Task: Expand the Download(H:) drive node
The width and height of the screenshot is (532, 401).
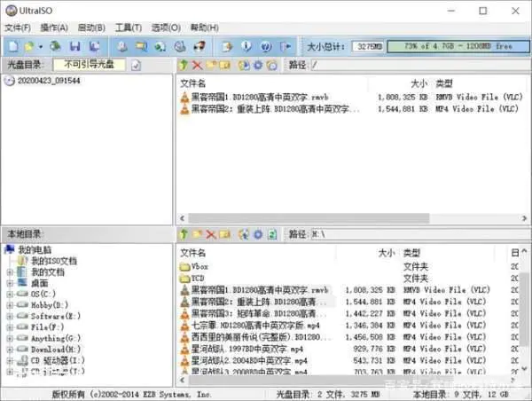Action: [x=10, y=349]
